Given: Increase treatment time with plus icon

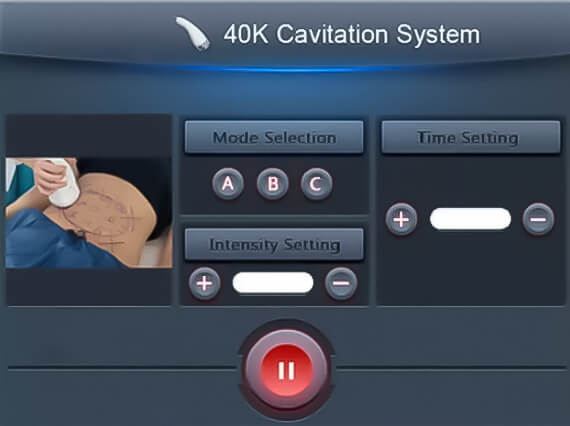Looking at the screenshot, I should tap(401, 219).
